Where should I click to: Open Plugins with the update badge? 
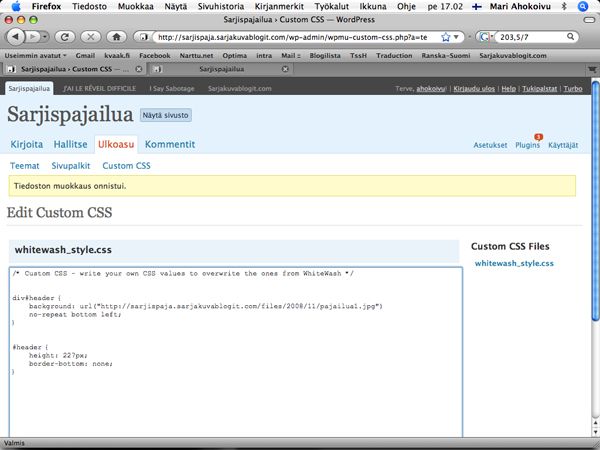528,145
